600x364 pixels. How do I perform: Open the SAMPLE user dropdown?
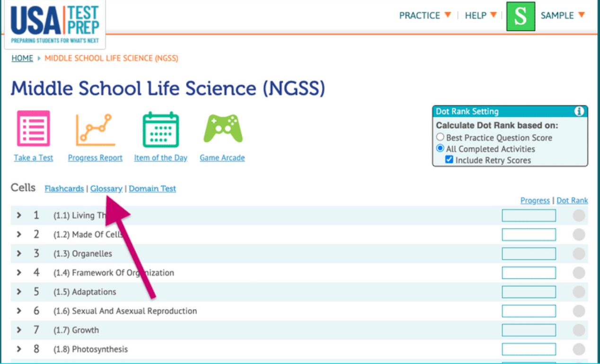[563, 16]
